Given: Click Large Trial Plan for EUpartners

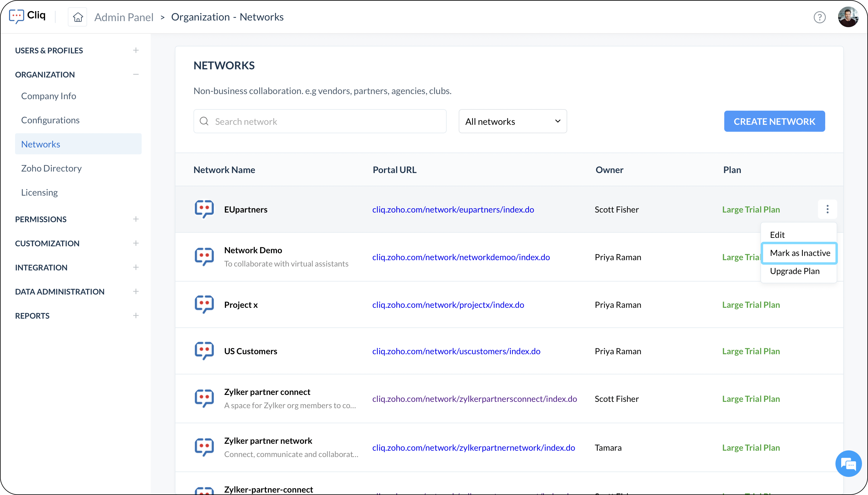Looking at the screenshot, I should coord(751,210).
